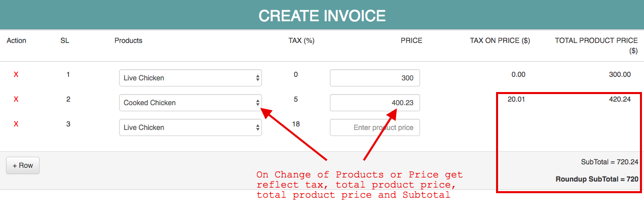The width and height of the screenshot is (644, 222).
Task: Select the empty 'Enter product price' field
Action: point(374,127)
